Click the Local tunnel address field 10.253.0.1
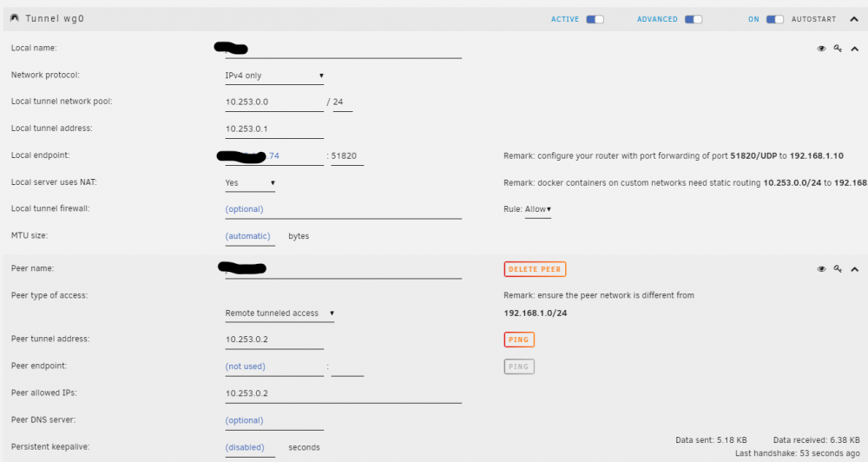Screen dimensions: 868x462 tap(274, 129)
